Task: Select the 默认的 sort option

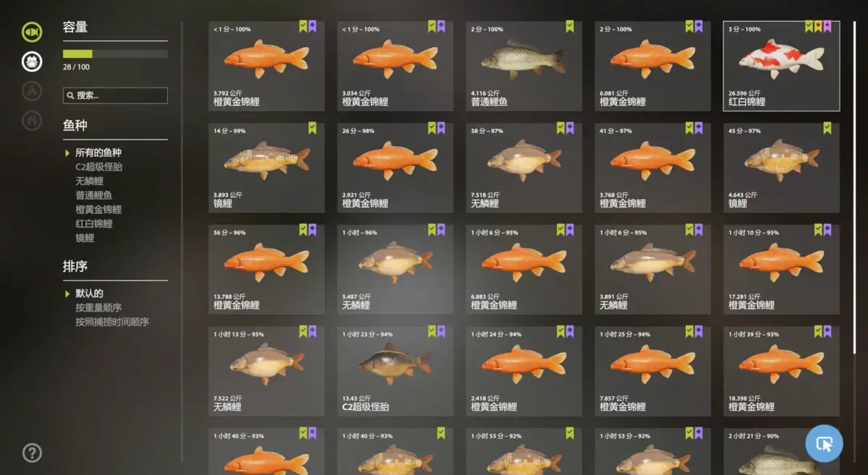Action: tap(89, 294)
